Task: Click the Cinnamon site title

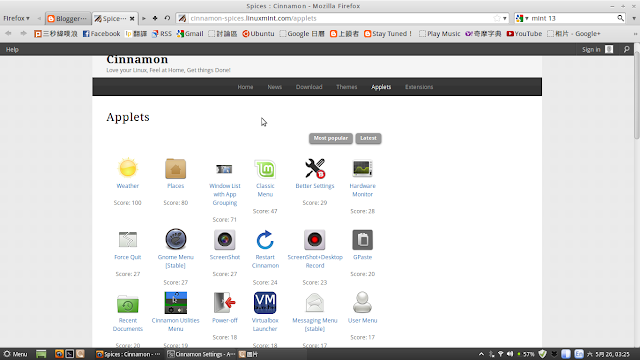Action: (137, 59)
